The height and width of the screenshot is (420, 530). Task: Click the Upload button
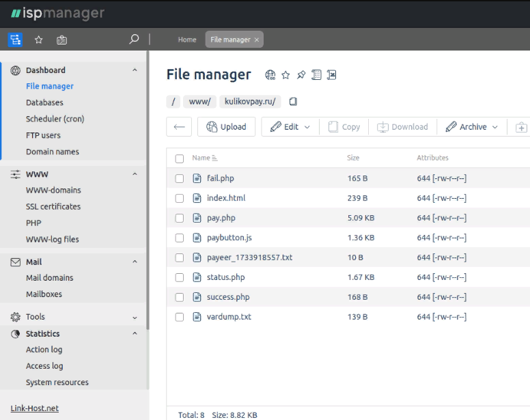[x=227, y=127]
